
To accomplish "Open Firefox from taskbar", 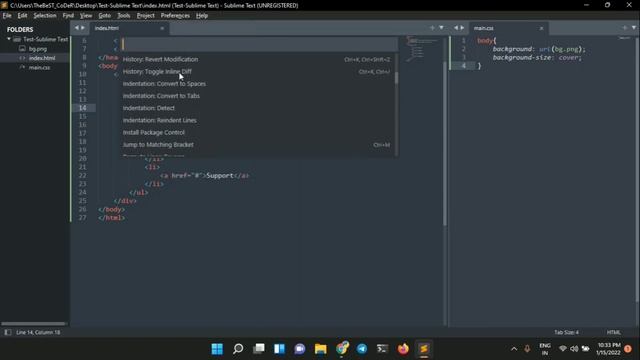I will pos(403,349).
